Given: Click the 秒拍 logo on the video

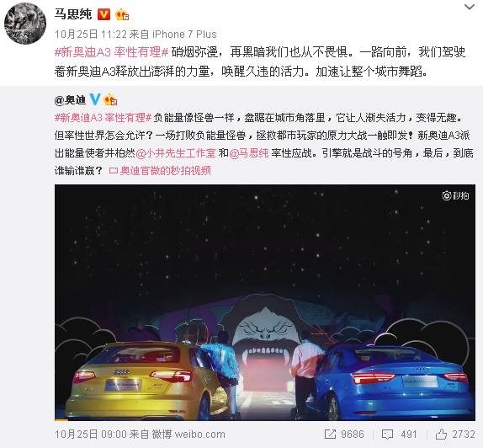Looking at the screenshot, I should 455,195.
